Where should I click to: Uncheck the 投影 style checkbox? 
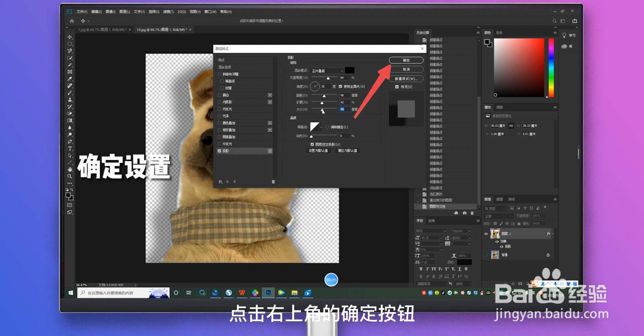point(219,151)
